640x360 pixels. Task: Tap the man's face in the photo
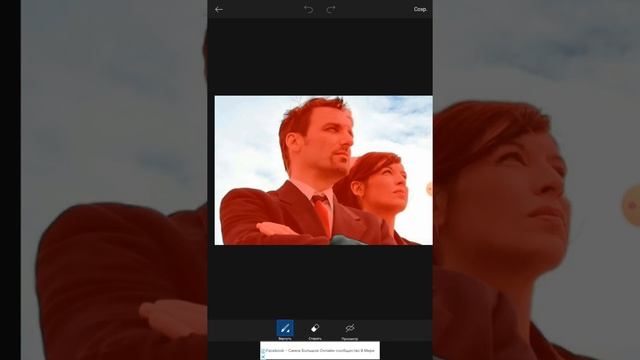tap(329, 142)
